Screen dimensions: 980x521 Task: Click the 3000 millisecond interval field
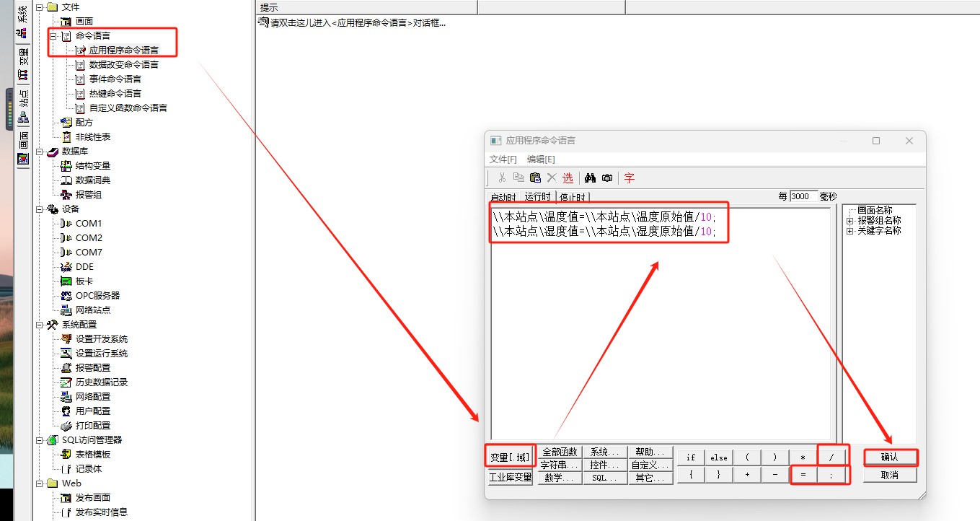(803, 196)
